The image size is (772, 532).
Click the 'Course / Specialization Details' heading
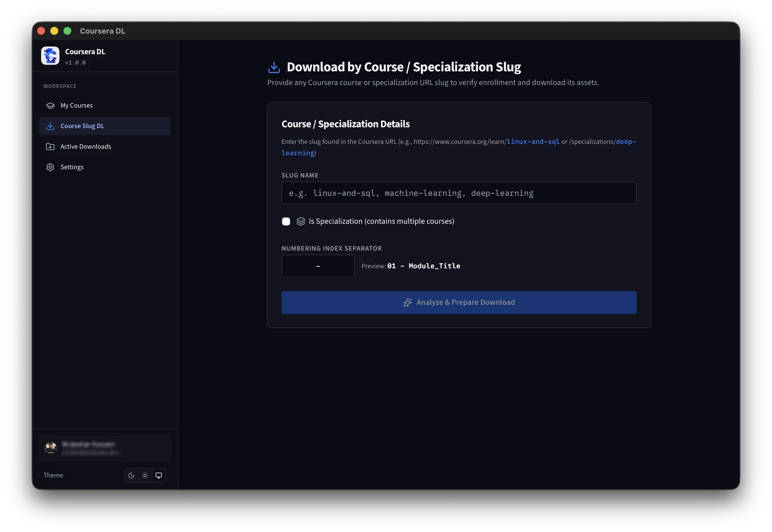[345, 124]
